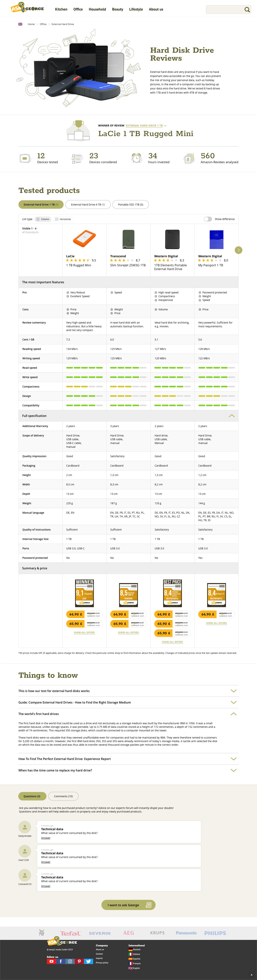Open the External Hard Drive 1 TB winner dropdown

pyautogui.click(x=146, y=126)
